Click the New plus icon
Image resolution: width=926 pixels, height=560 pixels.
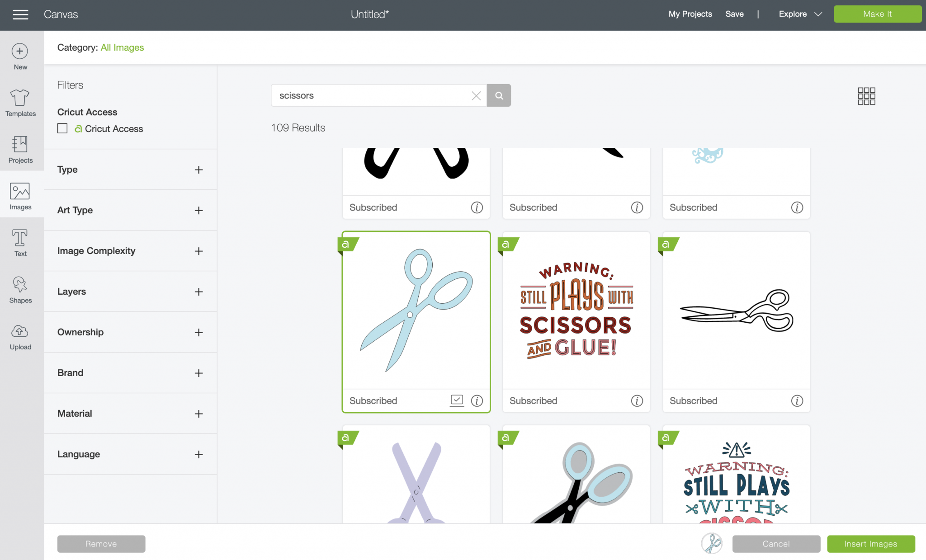pos(20,51)
